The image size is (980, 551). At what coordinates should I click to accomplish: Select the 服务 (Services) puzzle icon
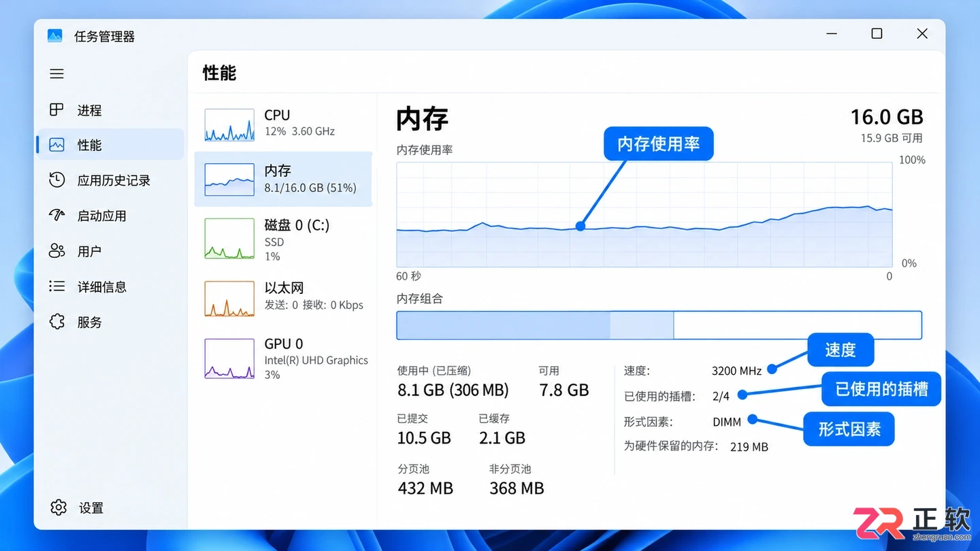56,322
